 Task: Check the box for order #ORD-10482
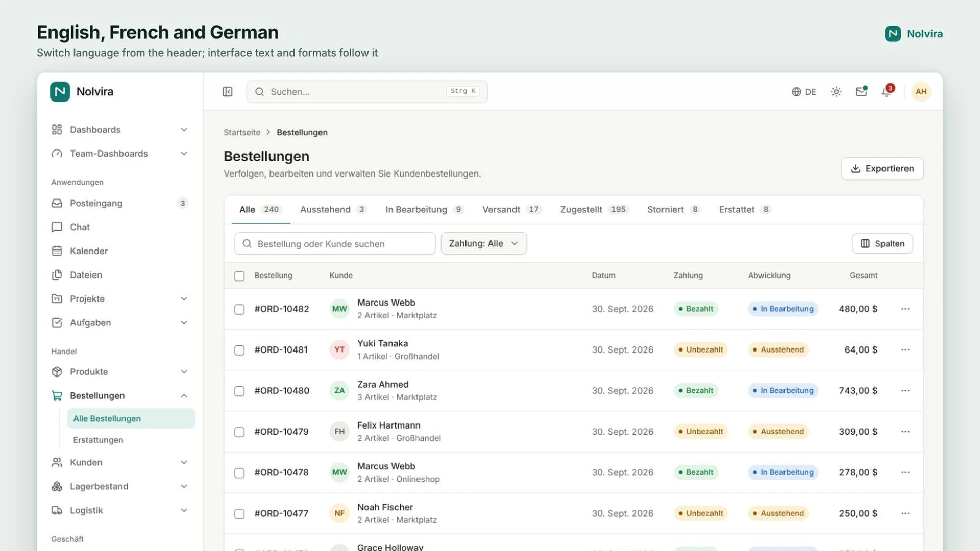coord(239,310)
